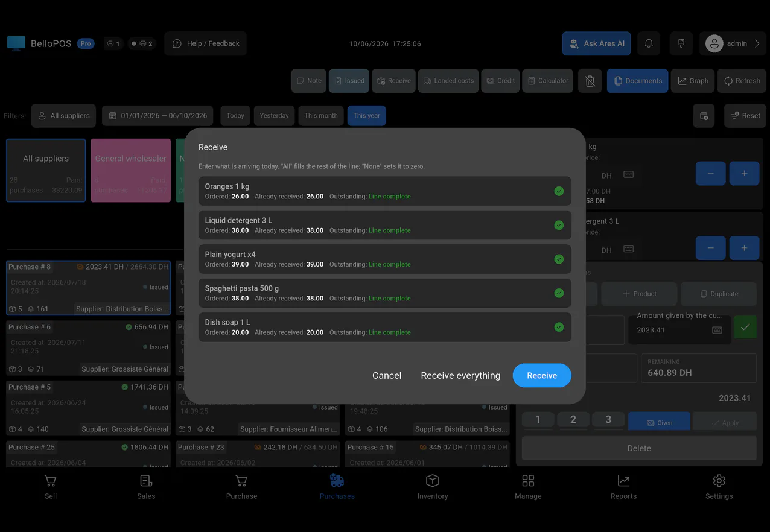The height and width of the screenshot is (532, 770).
Task: Expand the admin user menu
Action: pyautogui.click(x=733, y=43)
